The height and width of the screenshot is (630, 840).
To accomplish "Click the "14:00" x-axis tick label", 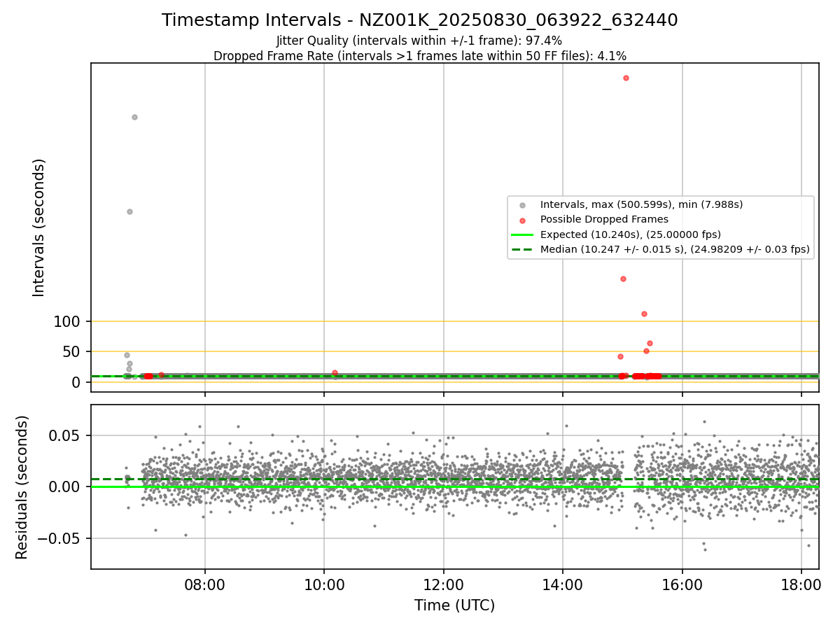I will pyautogui.click(x=563, y=584).
